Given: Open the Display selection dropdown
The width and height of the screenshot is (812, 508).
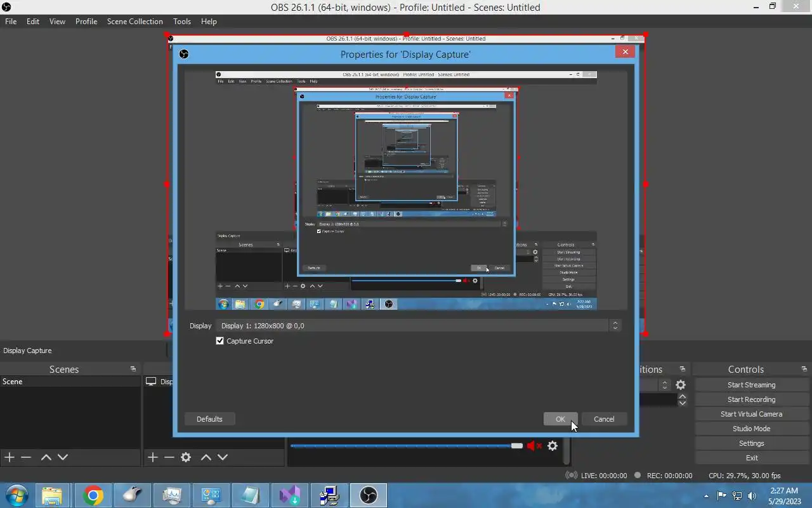Looking at the screenshot, I should point(419,326).
